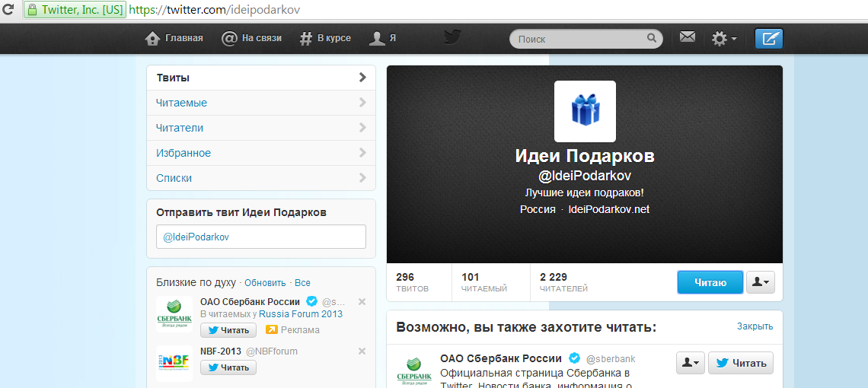Click the @NBFforum handle

coord(272,351)
